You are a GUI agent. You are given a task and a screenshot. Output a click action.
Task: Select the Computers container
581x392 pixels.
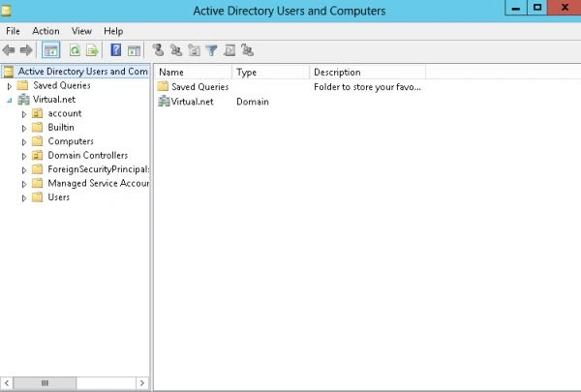(x=71, y=141)
